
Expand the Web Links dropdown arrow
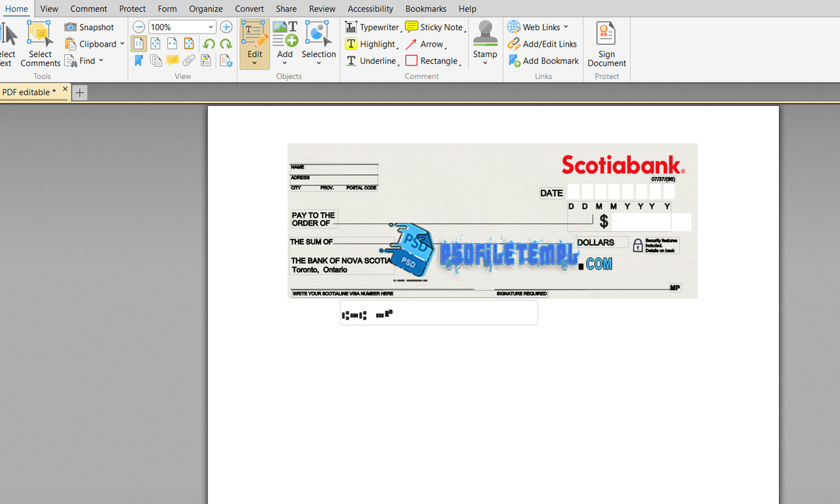[566, 27]
